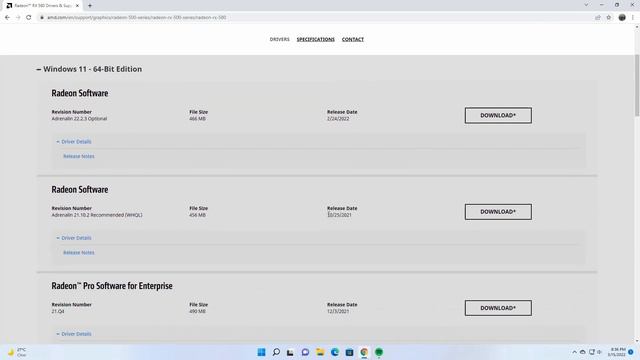
Task: Open the display tray icon beside the volume icon
Action: pos(591,352)
